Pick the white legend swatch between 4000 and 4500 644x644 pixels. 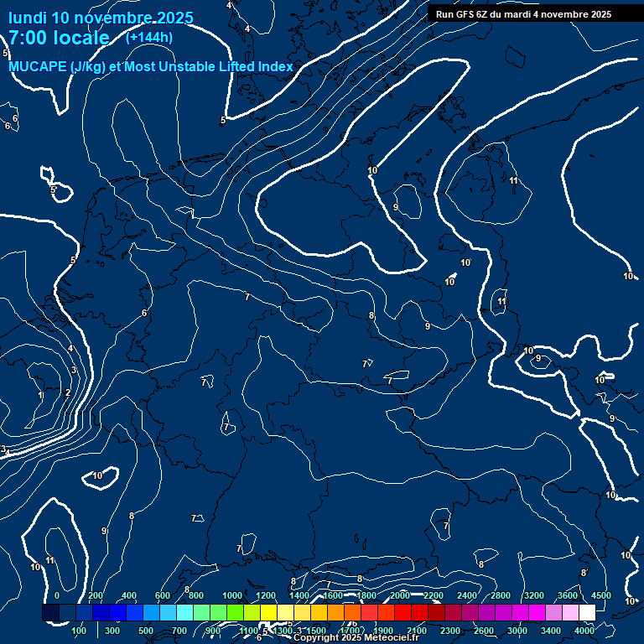click(587, 612)
